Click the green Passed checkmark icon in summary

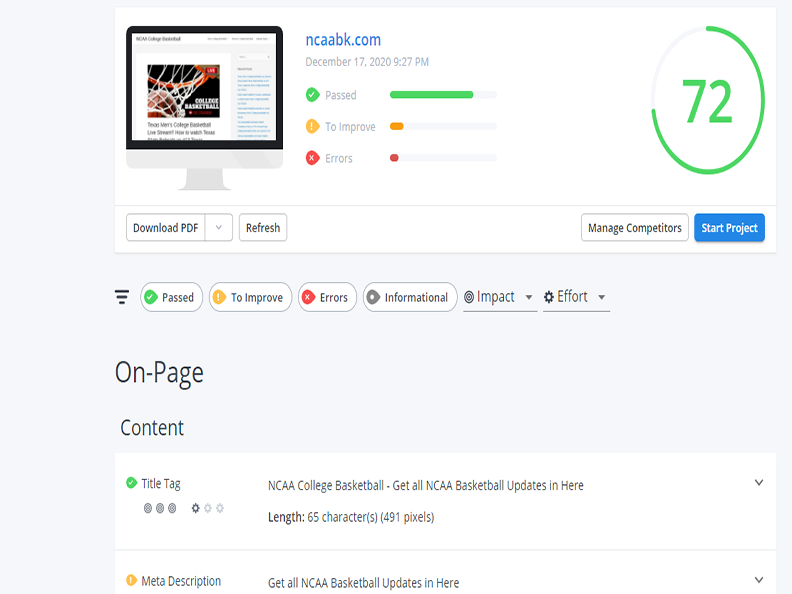click(313, 94)
